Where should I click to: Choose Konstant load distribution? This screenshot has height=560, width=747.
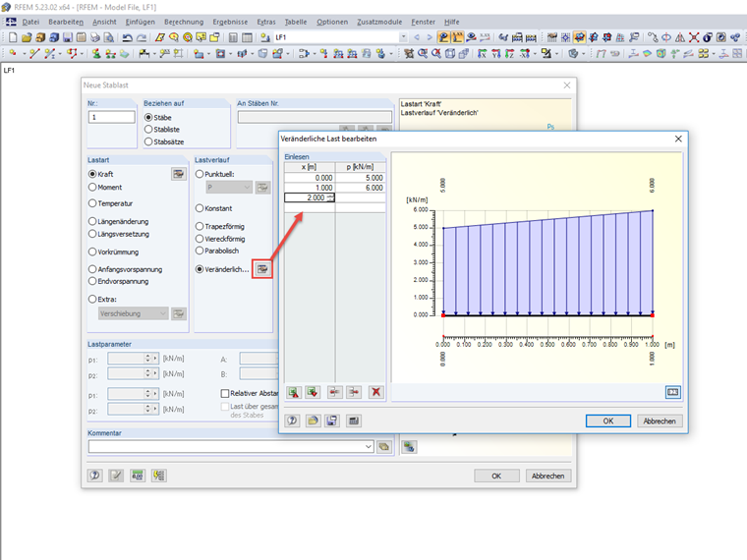tap(200, 208)
